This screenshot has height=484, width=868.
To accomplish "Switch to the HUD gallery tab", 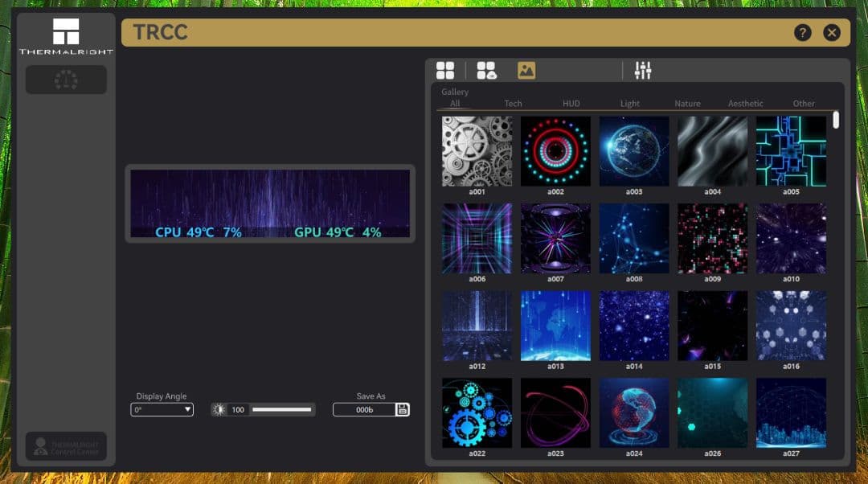I will pos(571,104).
